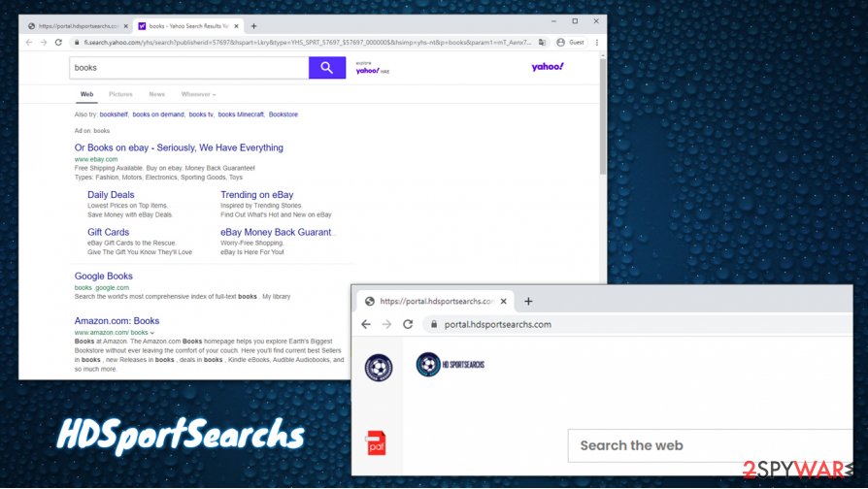Click the forward arrow in the Yahoo browser window
Viewport: 868px width, 489px height.
(x=43, y=42)
